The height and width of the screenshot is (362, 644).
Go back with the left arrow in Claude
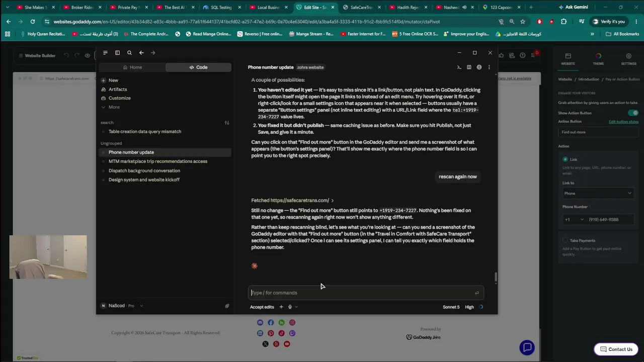(141, 53)
